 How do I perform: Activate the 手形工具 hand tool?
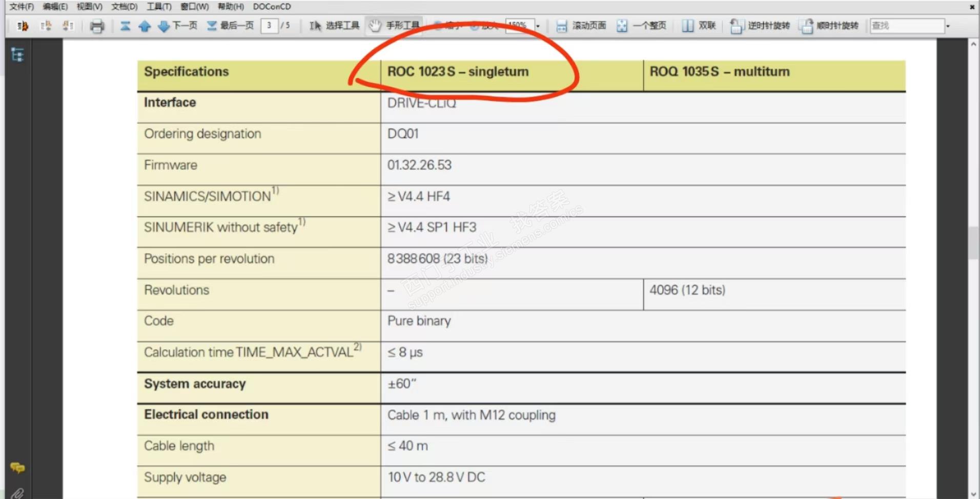pyautogui.click(x=394, y=26)
